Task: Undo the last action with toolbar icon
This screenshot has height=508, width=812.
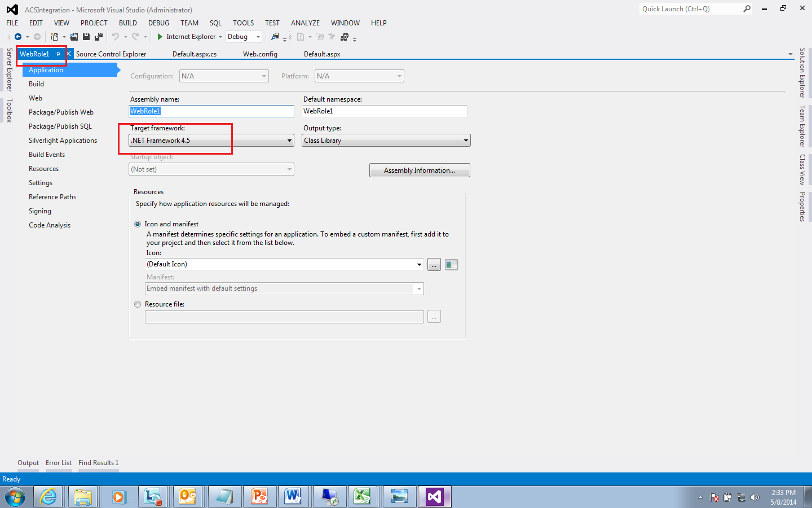Action: (116, 37)
